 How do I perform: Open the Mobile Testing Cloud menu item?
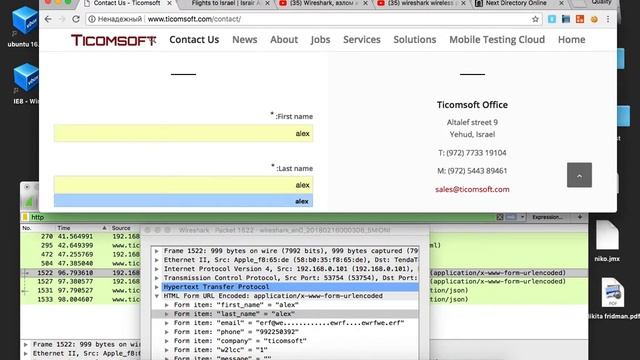coord(497,40)
